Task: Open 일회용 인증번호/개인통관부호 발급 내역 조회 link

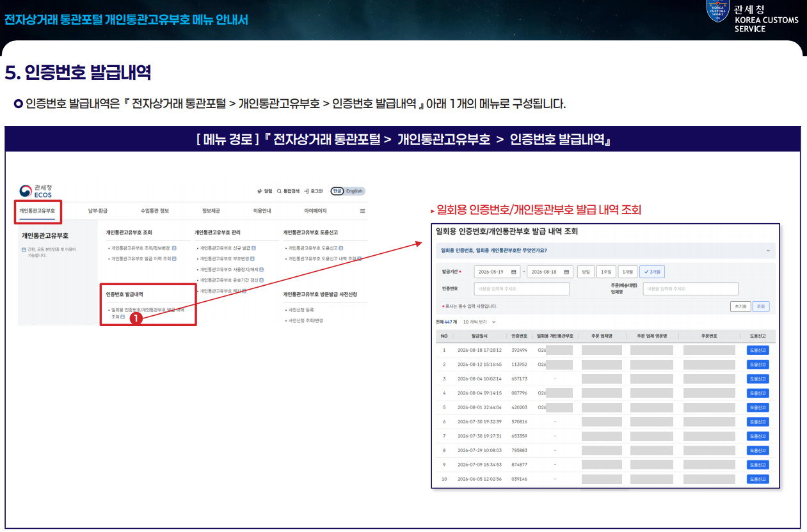Action: (148, 313)
